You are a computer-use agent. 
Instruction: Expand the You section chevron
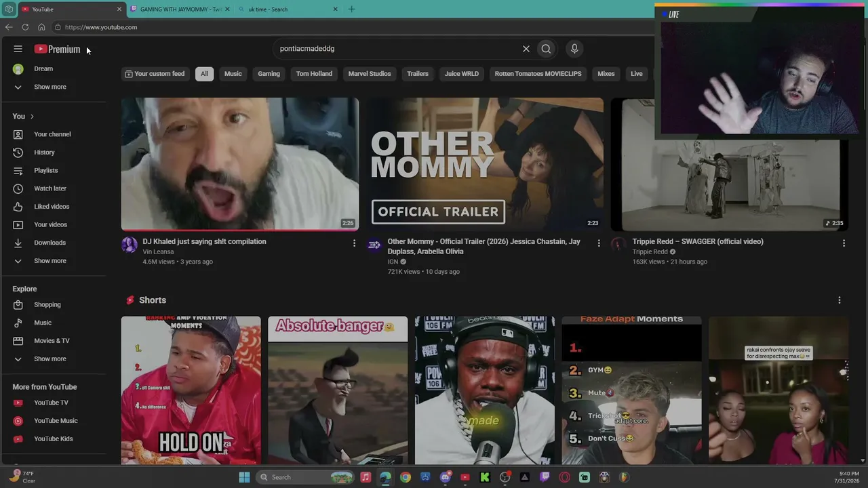pyautogui.click(x=32, y=117)
